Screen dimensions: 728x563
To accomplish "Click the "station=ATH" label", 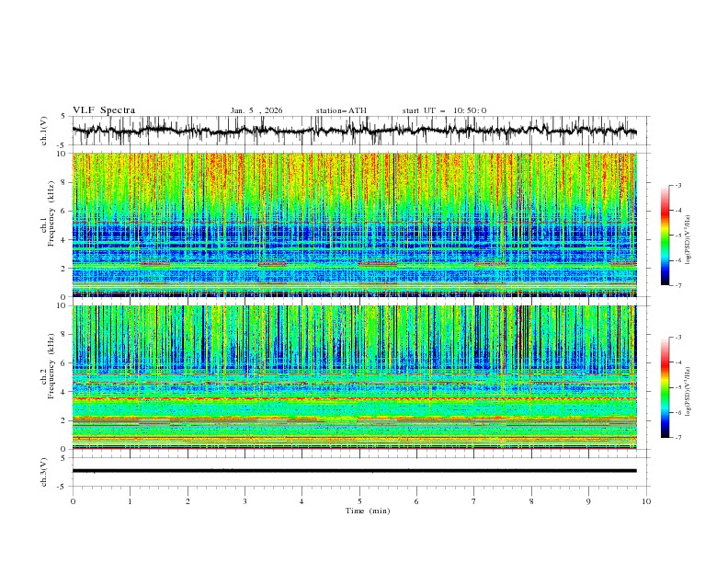I will [341, 110].
